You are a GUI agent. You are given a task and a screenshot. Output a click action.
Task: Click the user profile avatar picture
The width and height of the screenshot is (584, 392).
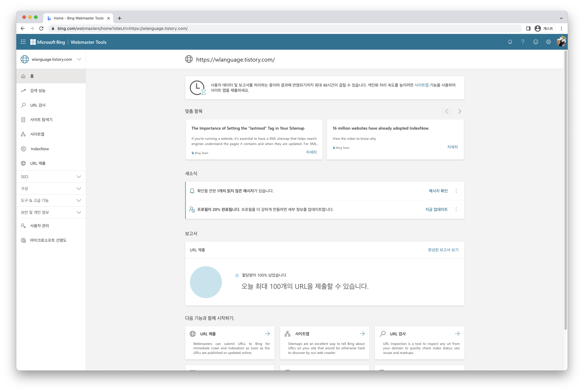click(561, 42)
